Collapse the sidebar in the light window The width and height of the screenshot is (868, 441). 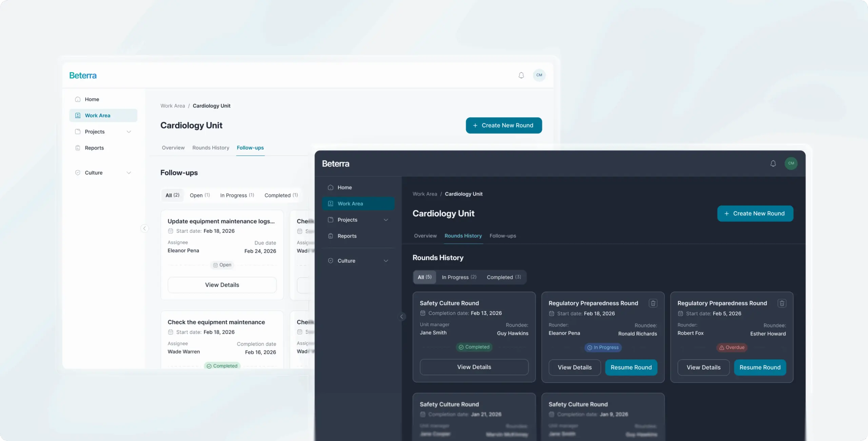(144, 228)
